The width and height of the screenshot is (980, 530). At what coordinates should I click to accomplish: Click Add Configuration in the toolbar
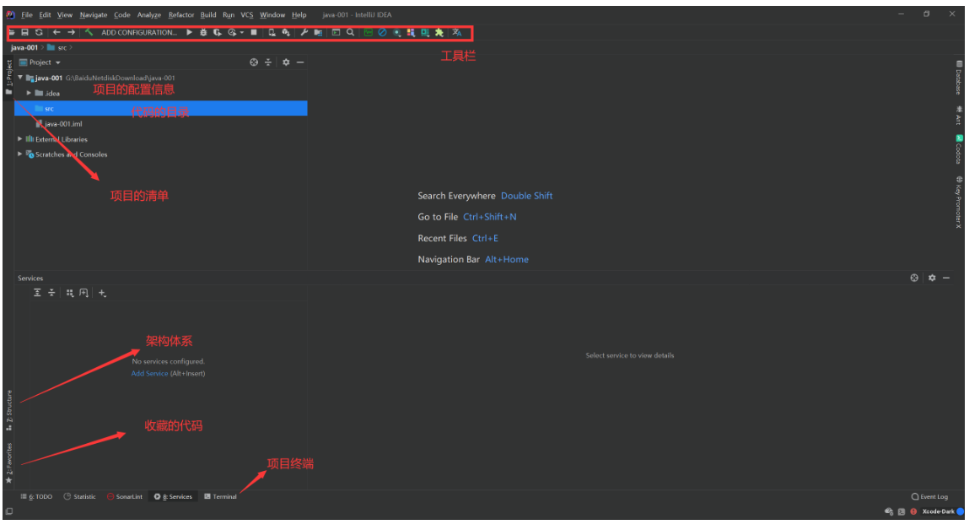pos(139,32)
